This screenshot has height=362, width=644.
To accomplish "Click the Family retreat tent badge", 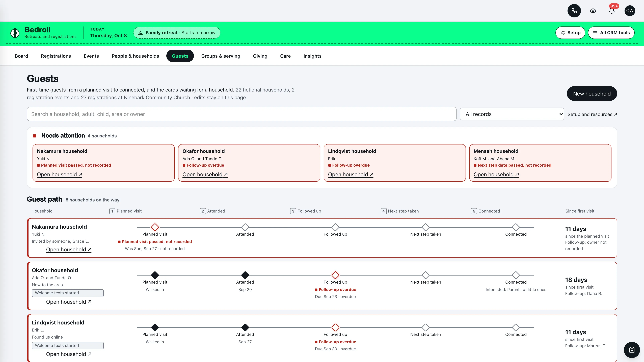I will point(177,33).
